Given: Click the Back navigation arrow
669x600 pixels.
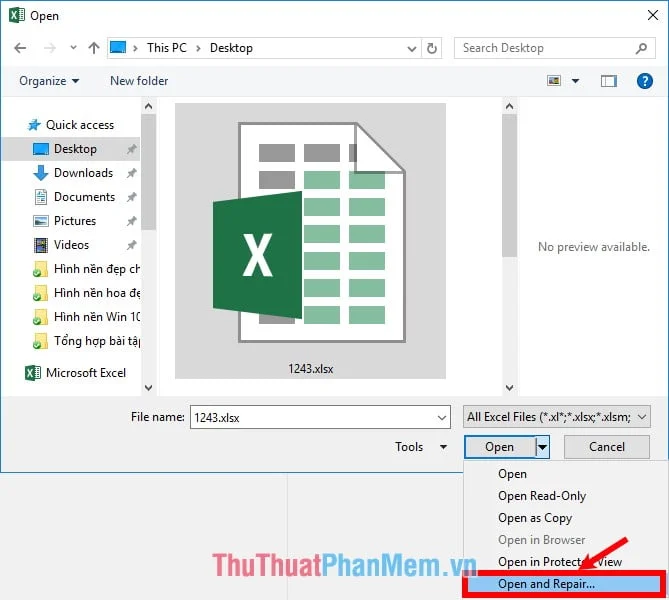Looking at the screenshot, I should [20, 48].
